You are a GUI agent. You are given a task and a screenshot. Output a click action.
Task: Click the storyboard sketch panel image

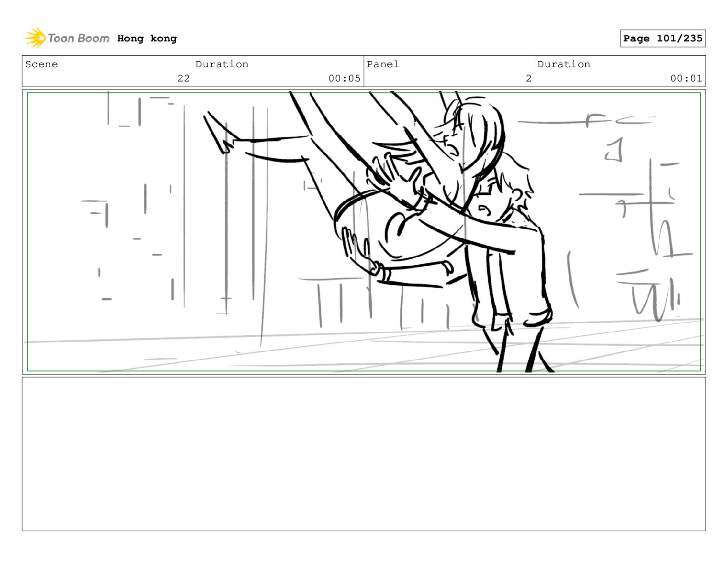click(364, 232)
